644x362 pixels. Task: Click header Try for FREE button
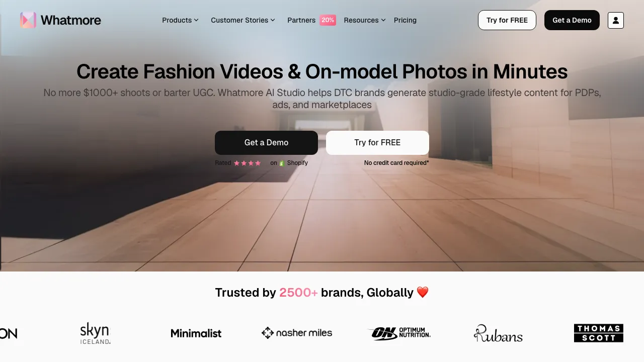[507, 20]
